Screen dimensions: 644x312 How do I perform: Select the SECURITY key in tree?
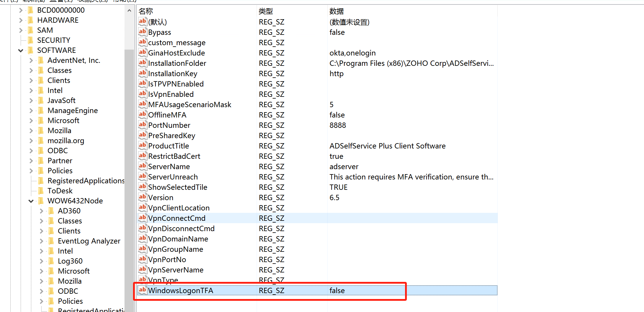[53, 40]
